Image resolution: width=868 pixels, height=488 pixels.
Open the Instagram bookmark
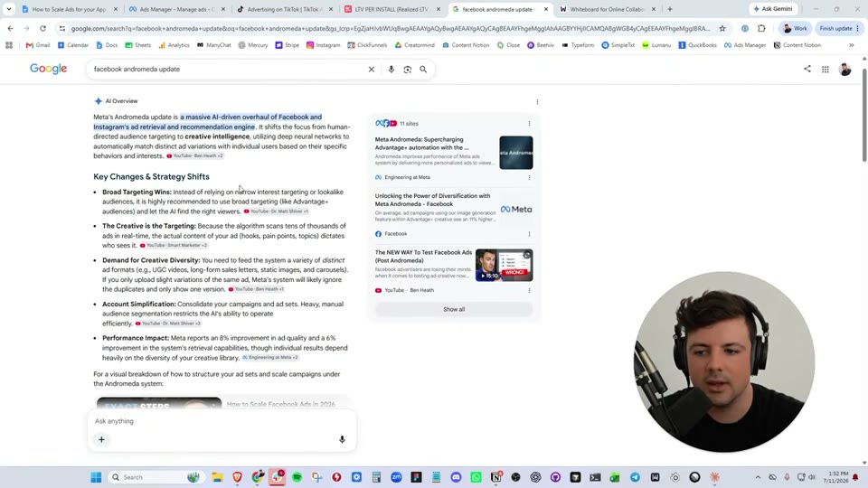tap(324, 45)
